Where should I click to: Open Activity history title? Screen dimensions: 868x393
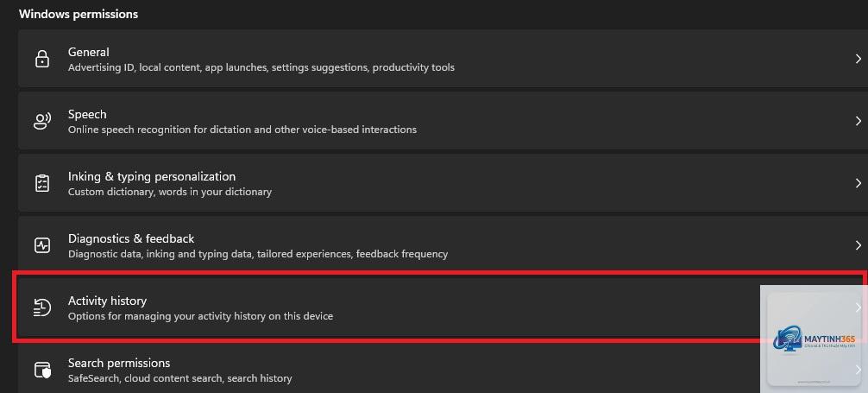tap(107, 301)
